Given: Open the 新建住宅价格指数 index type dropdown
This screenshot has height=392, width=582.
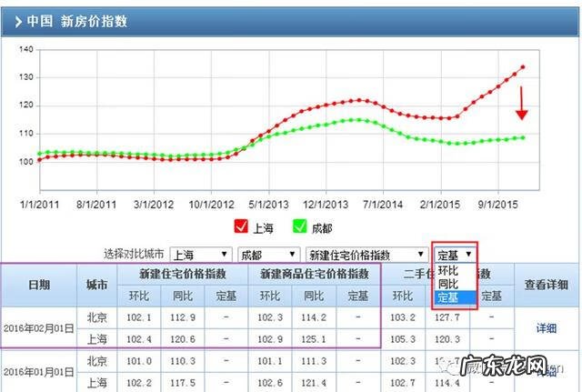Looking at the screenshot, I should [x=367, y=255].
